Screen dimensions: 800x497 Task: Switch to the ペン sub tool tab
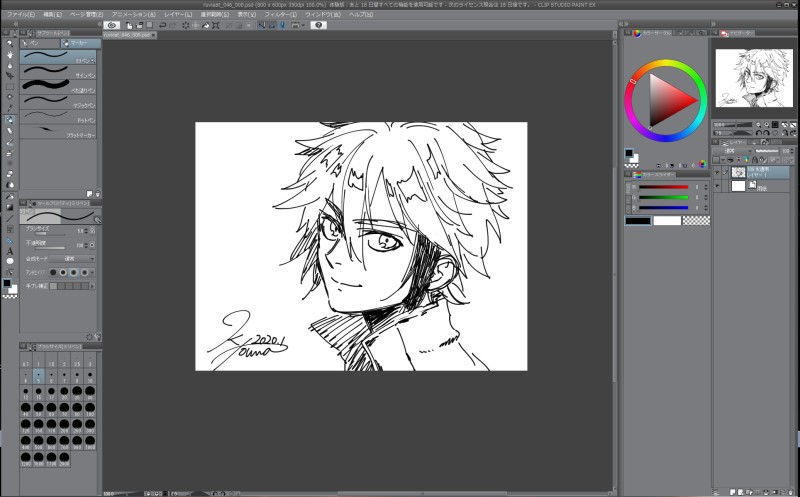(x=40, y=43)
